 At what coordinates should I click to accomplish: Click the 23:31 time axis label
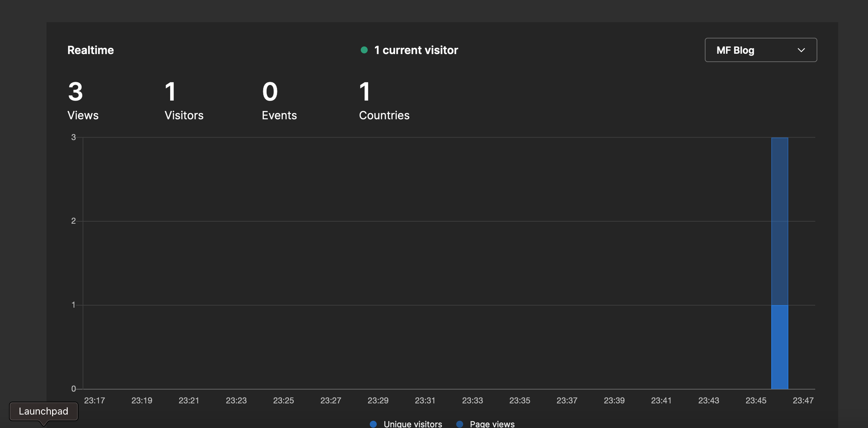click(425, 401)
